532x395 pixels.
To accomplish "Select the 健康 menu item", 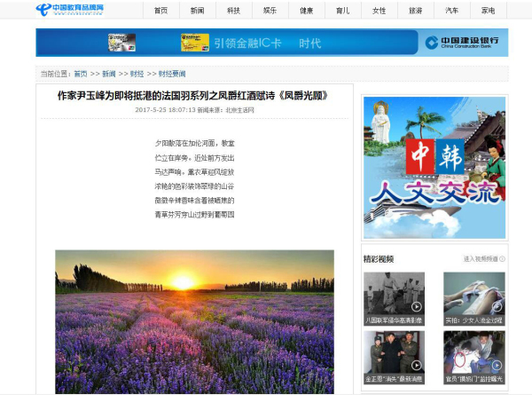I will pyautogui.click(x=306, y=11).
